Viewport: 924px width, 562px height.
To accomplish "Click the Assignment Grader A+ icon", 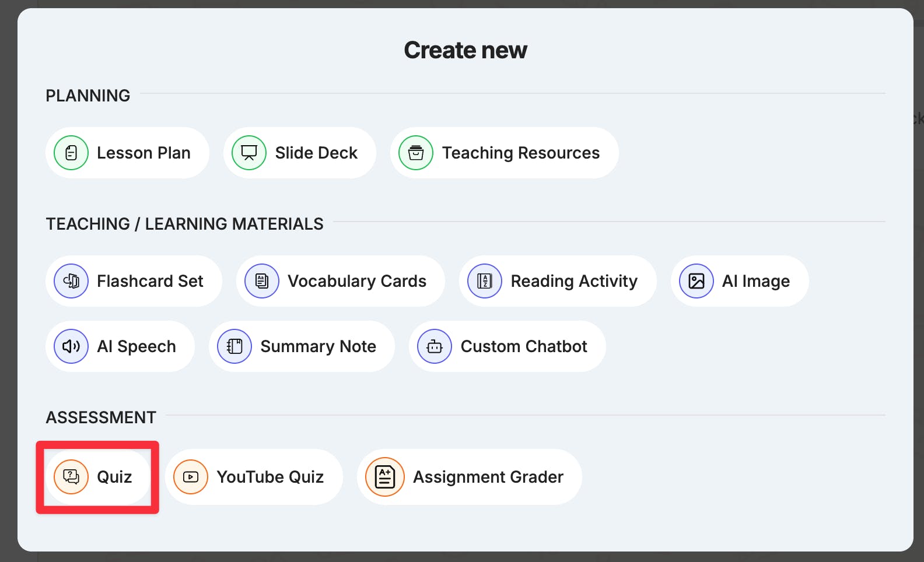I will coord(385,477).
